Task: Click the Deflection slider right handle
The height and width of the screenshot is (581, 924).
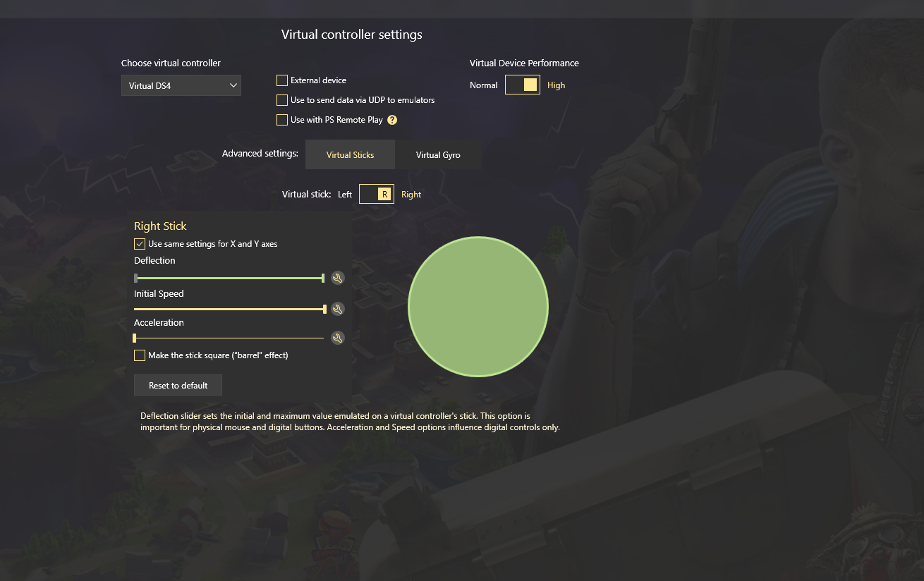Action: pos(323,278)
